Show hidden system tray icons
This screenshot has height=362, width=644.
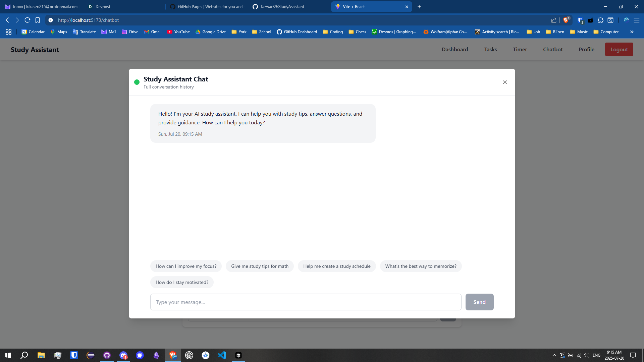554,355
